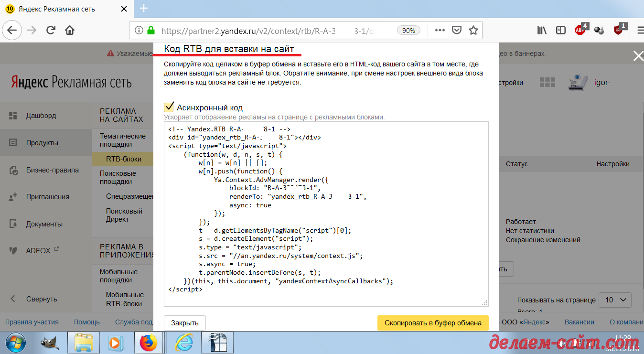Open the browser home page icon
Screen dimensions: 644x354
tap(70, 30)
